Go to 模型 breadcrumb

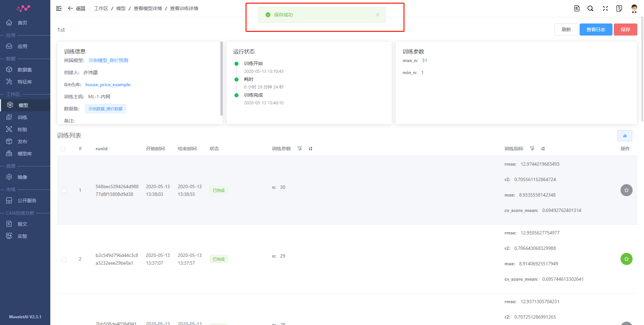click(x=121, y=8)
